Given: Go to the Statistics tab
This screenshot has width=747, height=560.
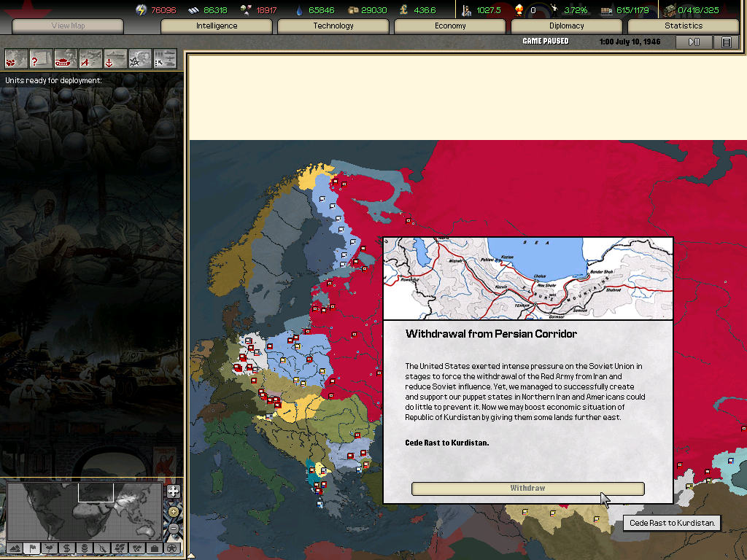Looking at the screenshot, I should (684, 26).
